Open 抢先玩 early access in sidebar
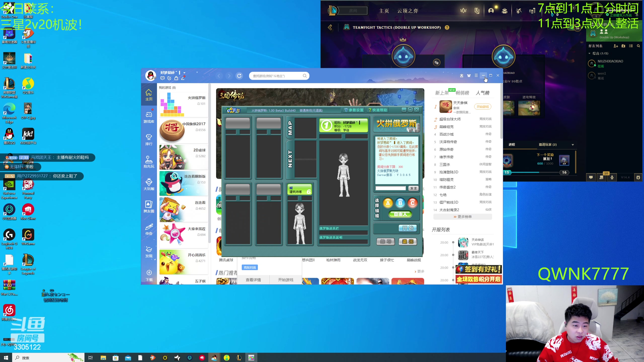The image size is (644, 362). pos(149,162)
